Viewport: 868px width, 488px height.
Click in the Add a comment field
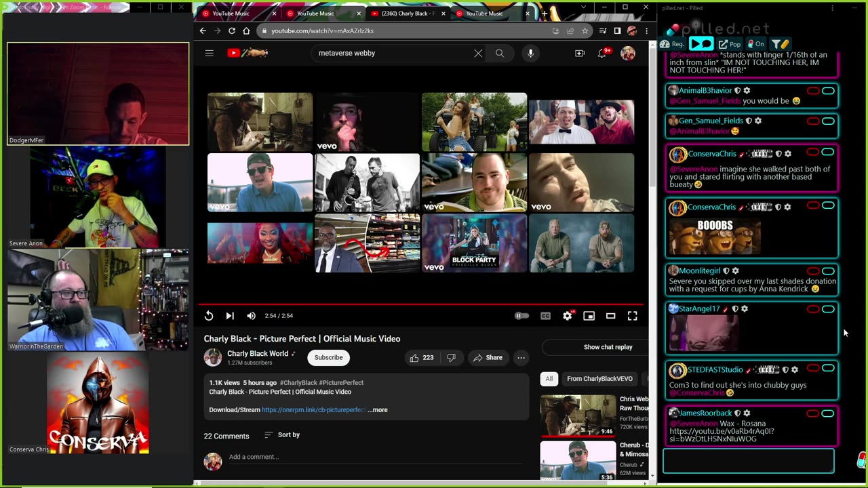click(x=375, y=457)
